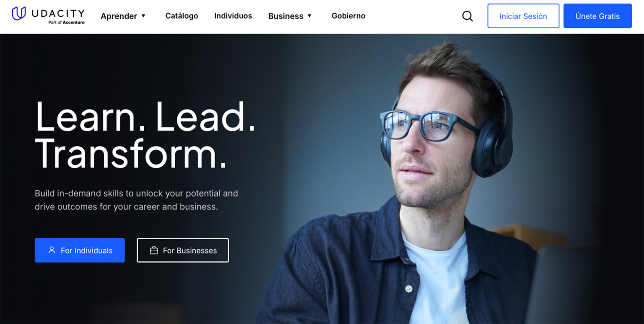Viewport: 644px width, 324px height.
Task: Click the Build in-demand skills paragraph
Action: (x=137, y=200)
